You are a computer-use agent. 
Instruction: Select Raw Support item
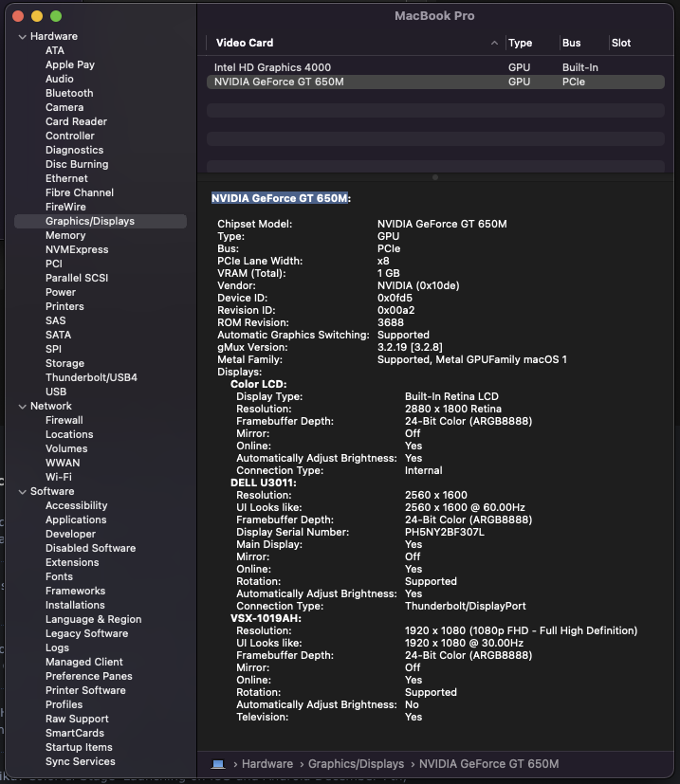click(x=77, y=719)
